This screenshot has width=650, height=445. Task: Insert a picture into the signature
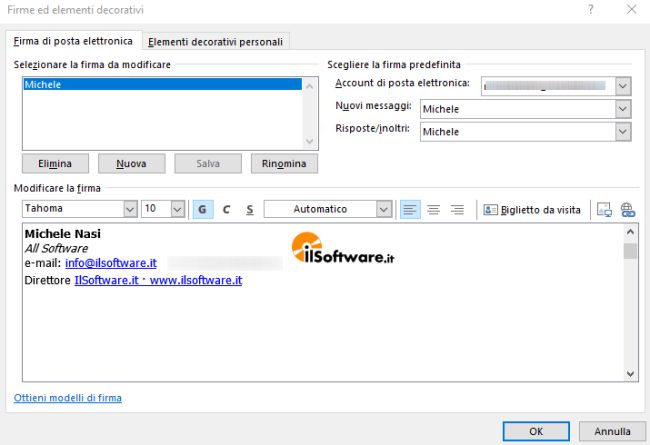point(604,209)
